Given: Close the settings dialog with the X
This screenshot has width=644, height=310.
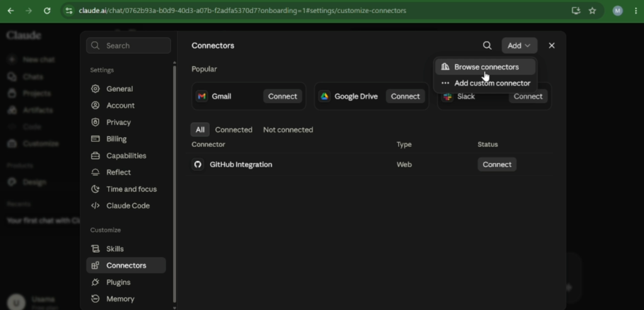Looking at the screenshot, I should (x=552, y=45).
